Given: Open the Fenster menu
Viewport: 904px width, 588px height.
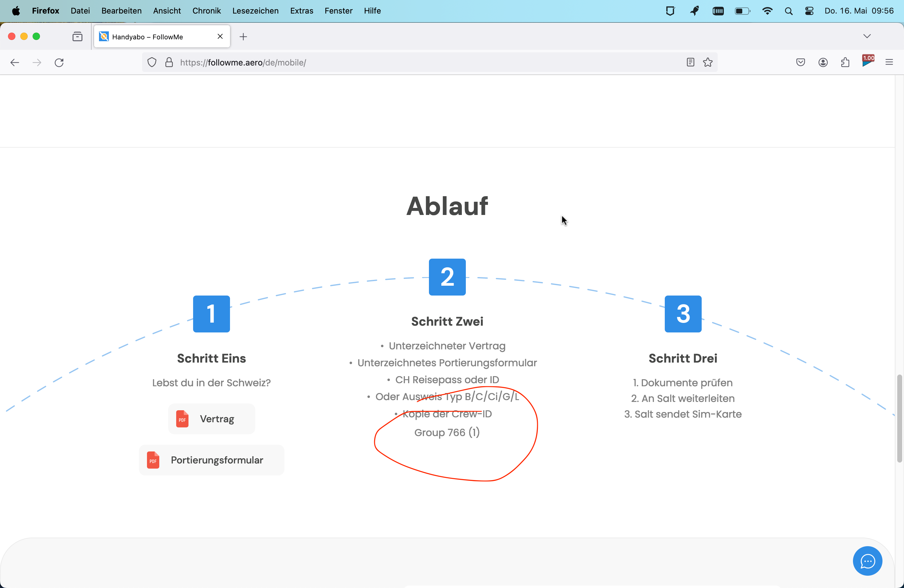Looking at the screenshot, I should 339,11.
